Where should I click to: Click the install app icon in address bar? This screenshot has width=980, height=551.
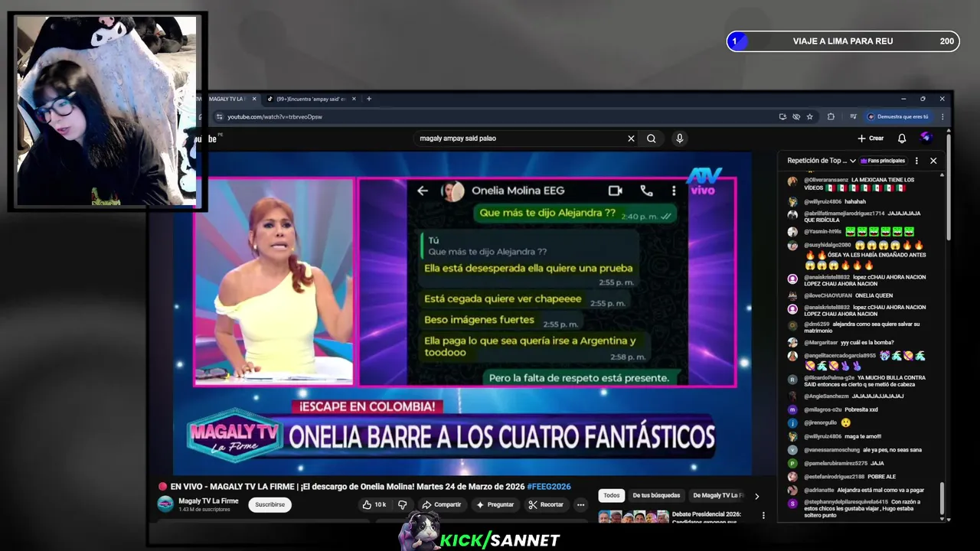tap(782, 117)
